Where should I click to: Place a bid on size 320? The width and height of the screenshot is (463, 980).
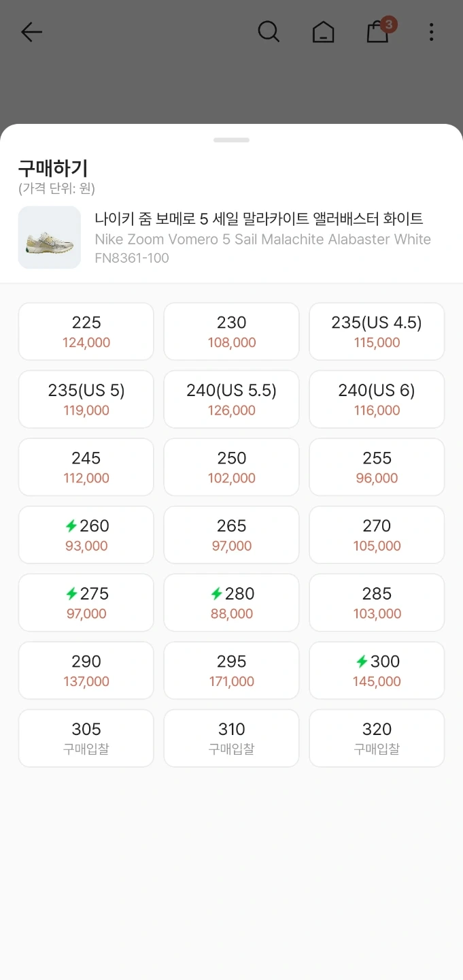(x=377, y=738)
